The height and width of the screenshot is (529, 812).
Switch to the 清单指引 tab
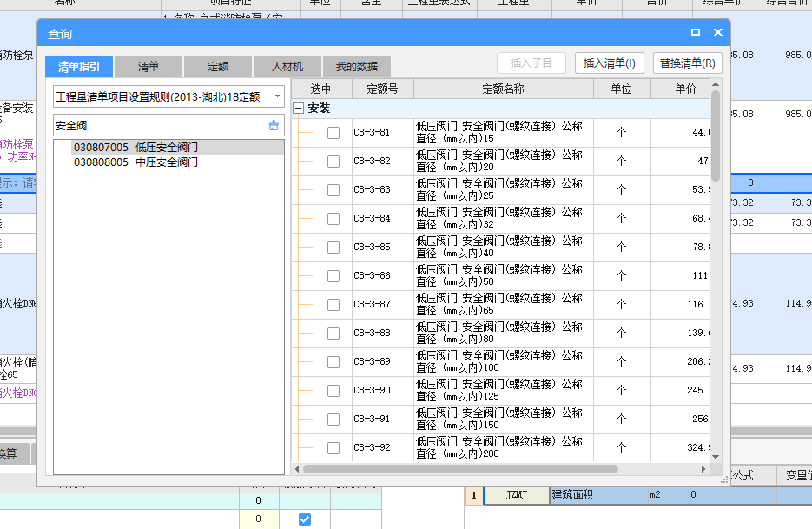point(79,66)
